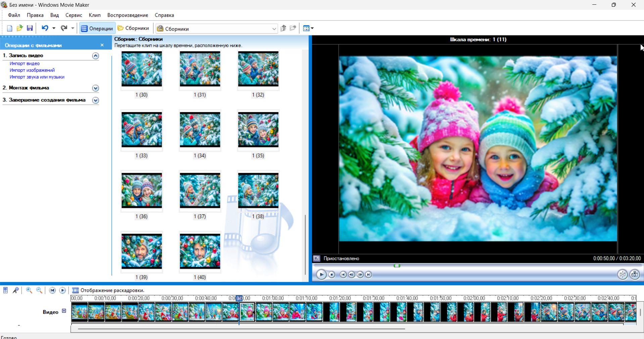
Task: Expand '3. Завершение создания фильма' section
Action: pos(96,100)
